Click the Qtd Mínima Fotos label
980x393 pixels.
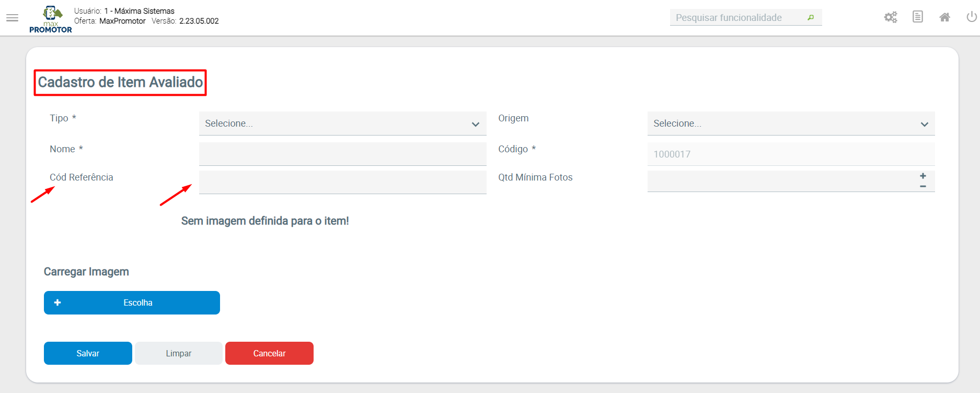pos(535,177)
